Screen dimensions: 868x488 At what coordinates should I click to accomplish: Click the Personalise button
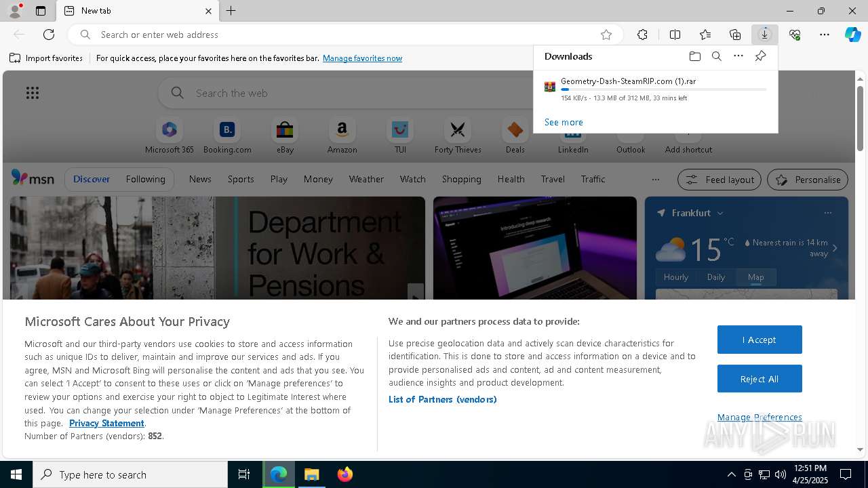tap(808, 180)
